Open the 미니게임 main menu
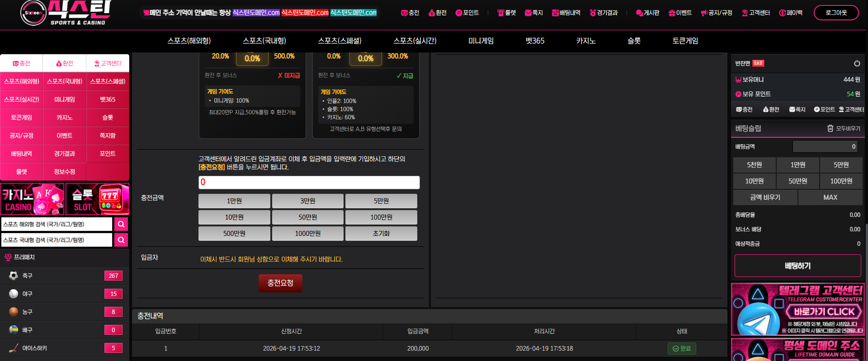Viewport: 868px width, 361px height. [481, 41]
